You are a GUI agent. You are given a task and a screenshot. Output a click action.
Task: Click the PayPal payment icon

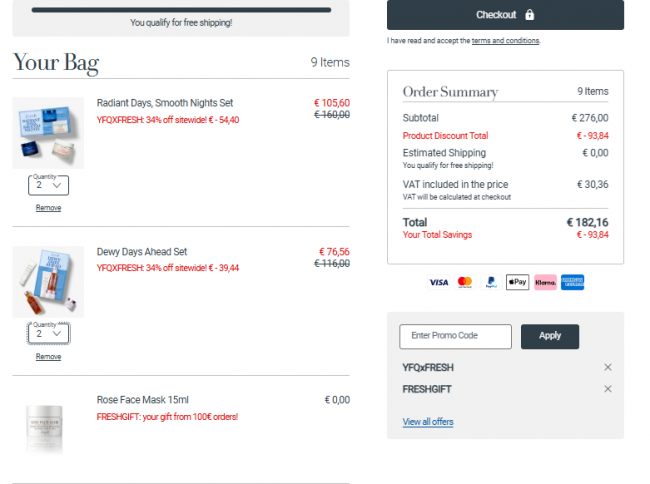(x=491, y=282)
